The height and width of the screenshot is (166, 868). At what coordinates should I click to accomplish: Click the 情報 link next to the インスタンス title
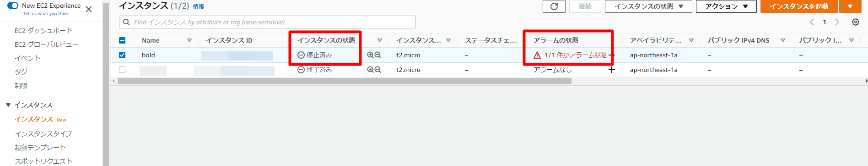[199, 7]
